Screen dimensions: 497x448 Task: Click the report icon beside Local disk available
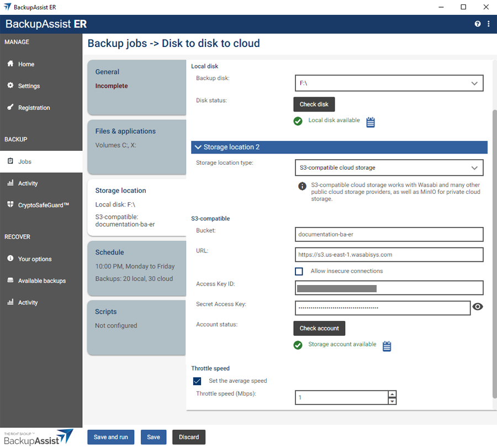pos(371,122)
